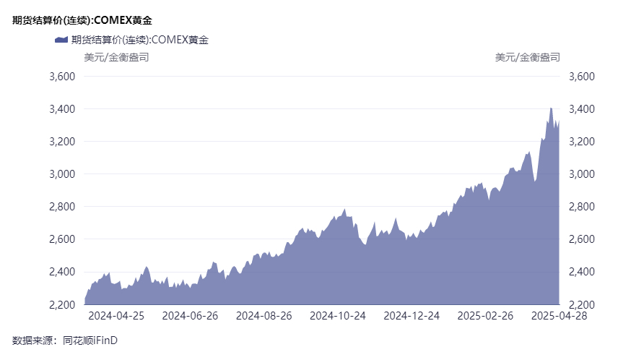Click date label 2024-08-26
Screen dimensions: 644x360
click(264, 316)
